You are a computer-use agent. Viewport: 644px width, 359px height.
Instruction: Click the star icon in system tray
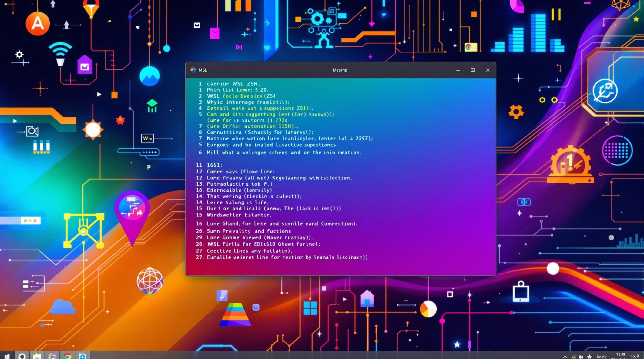tap(589, 356)
